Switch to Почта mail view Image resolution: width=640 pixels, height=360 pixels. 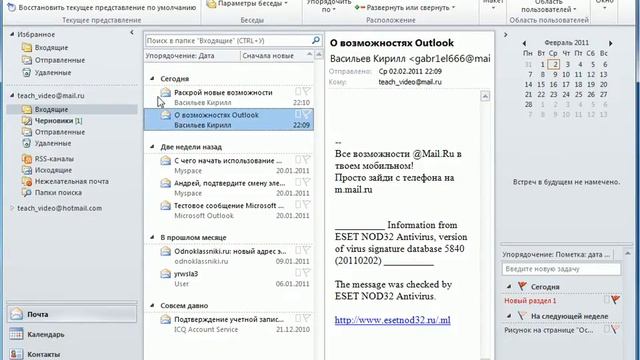tap(72, 314)
